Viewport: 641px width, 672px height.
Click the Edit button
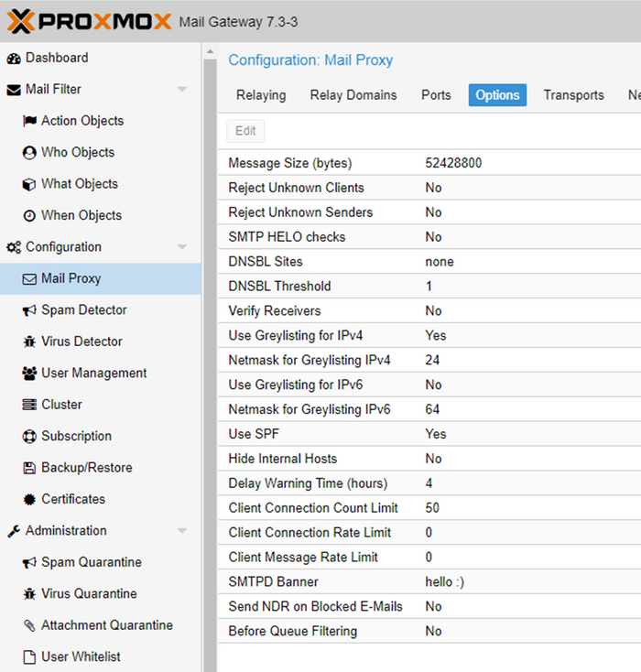point(245,131)
